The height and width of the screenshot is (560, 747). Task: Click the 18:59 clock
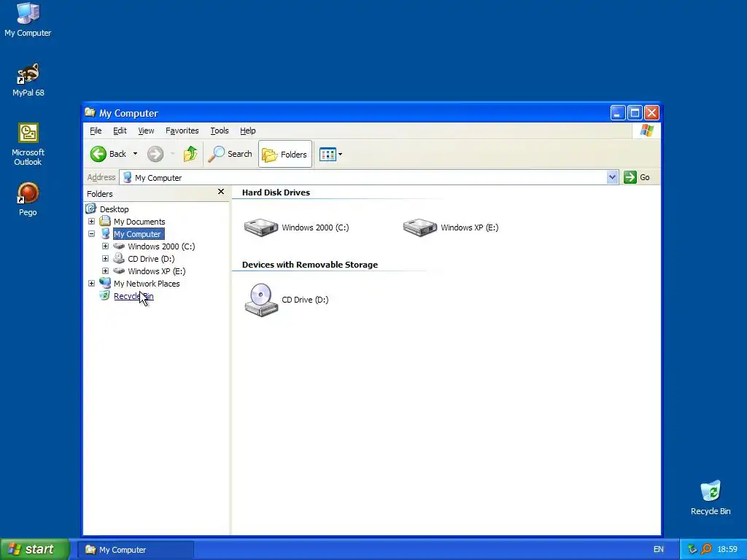727,550
